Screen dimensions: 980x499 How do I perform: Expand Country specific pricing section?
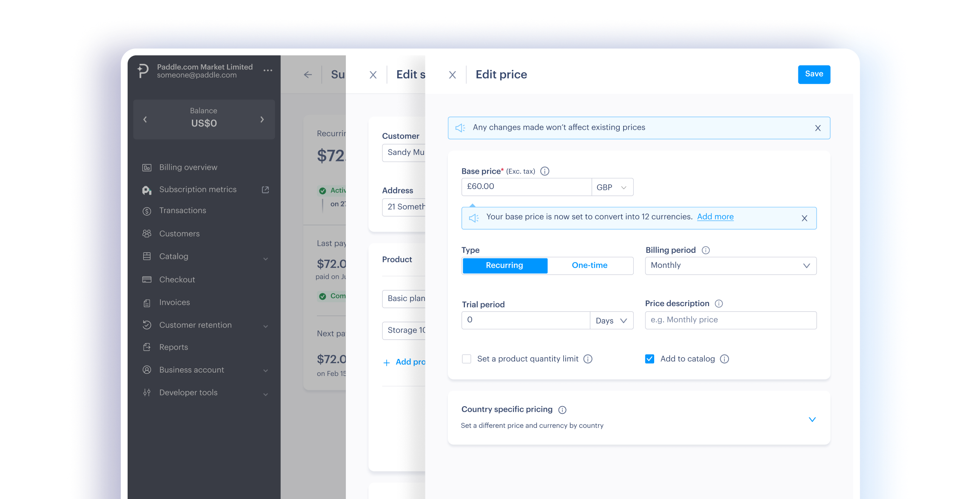pyautogui.click(x=812, y=419)
